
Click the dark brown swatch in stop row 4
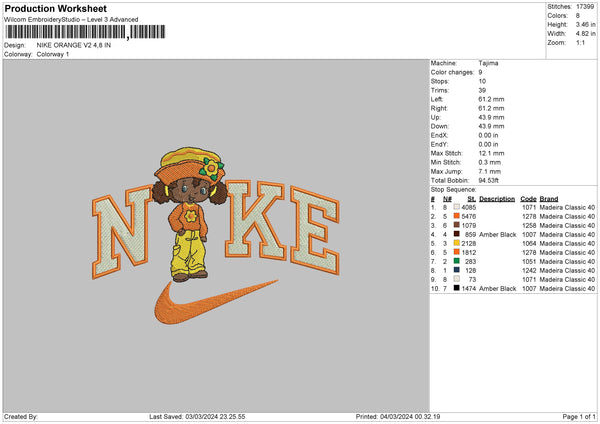(457, 234)
